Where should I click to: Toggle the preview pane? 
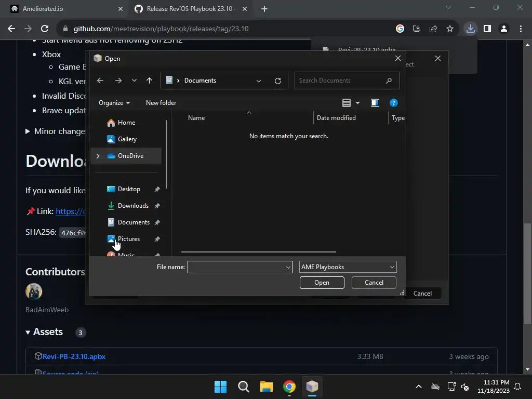pos(375,103)
